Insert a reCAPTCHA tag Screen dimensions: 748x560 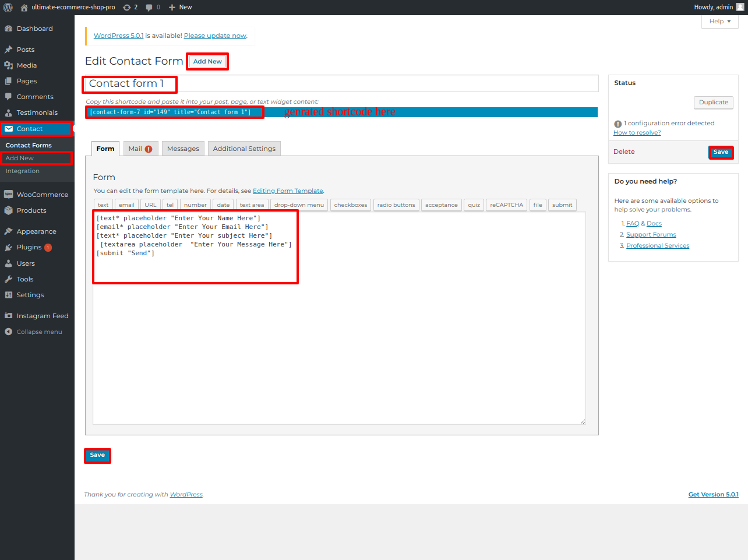(506, 205)
